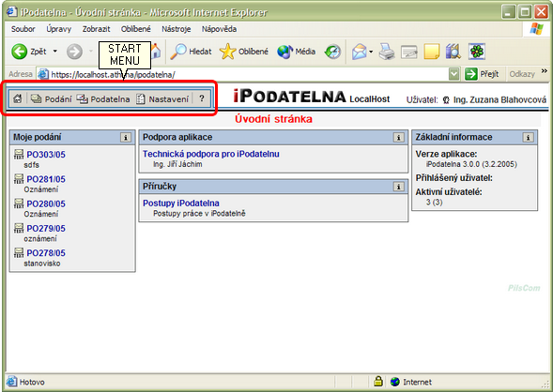553x392 pixels.
Task: Open Oblíbené favorites star in toolbar
Action: click(x=244, y=52)
